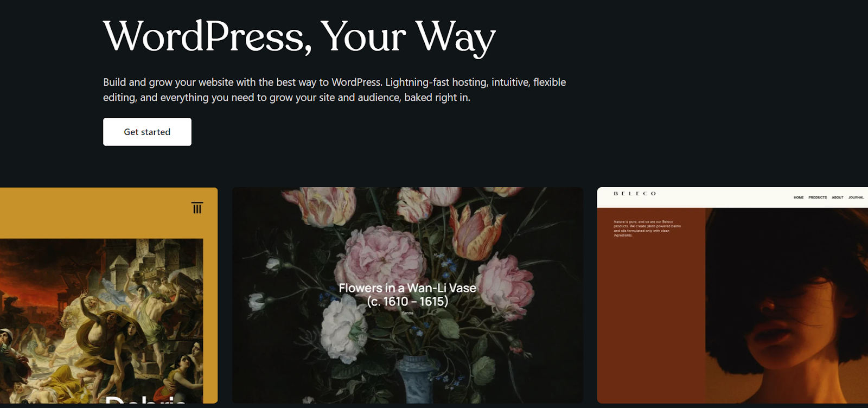Image resolution: width=868 pixels, height=408 pixels.
Task: Click the Beleco 'Nature is pure' description text
Action: point(647,228)
